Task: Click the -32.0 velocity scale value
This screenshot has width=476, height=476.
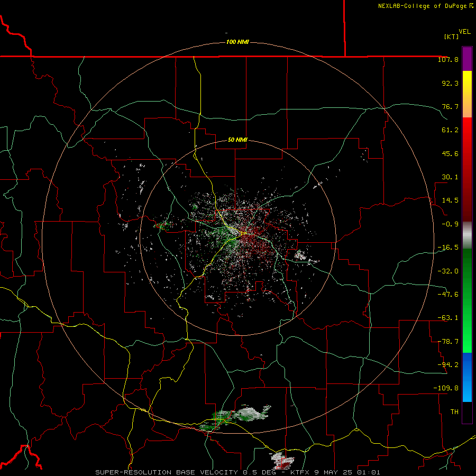Action: 448,271
